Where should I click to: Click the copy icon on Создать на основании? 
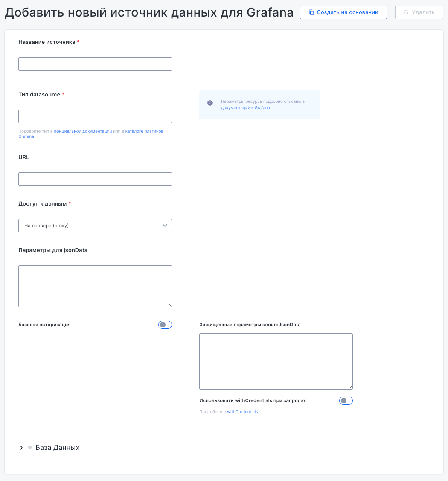[x=311, y=12]
